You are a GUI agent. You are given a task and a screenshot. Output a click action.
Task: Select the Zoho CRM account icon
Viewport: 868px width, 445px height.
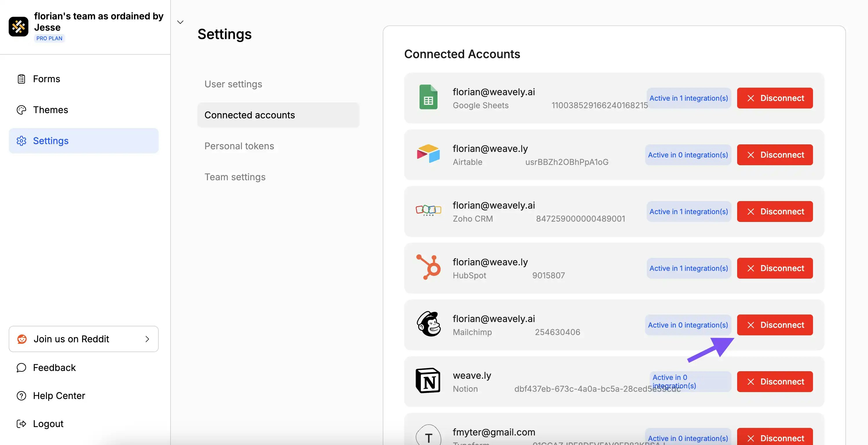point(428,211)
